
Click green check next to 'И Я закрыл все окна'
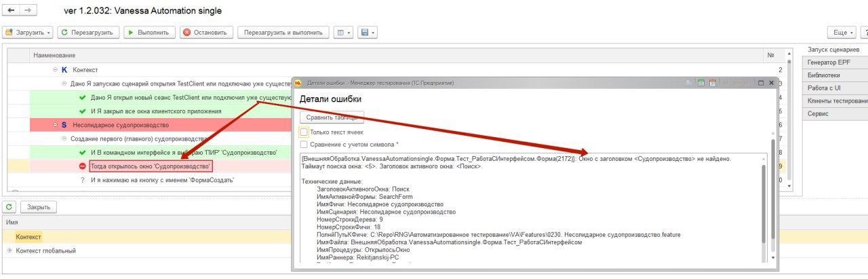point(82,111)
